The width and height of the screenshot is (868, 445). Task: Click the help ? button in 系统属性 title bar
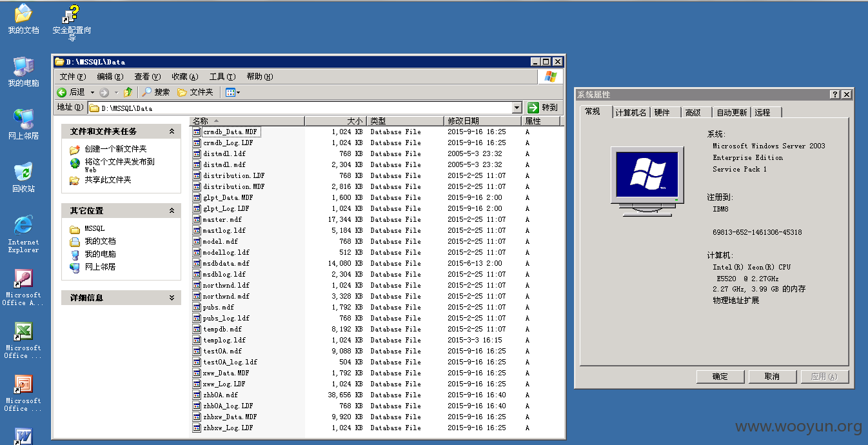point(835,94)
